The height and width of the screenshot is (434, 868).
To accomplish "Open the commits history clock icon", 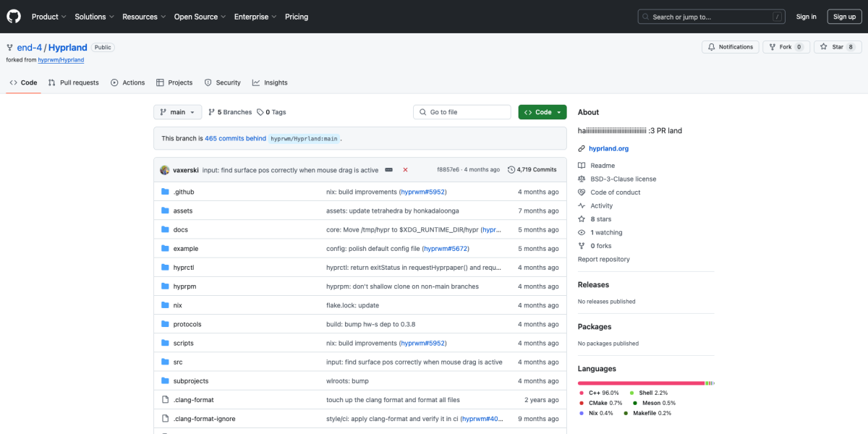I will click(511, 170).
